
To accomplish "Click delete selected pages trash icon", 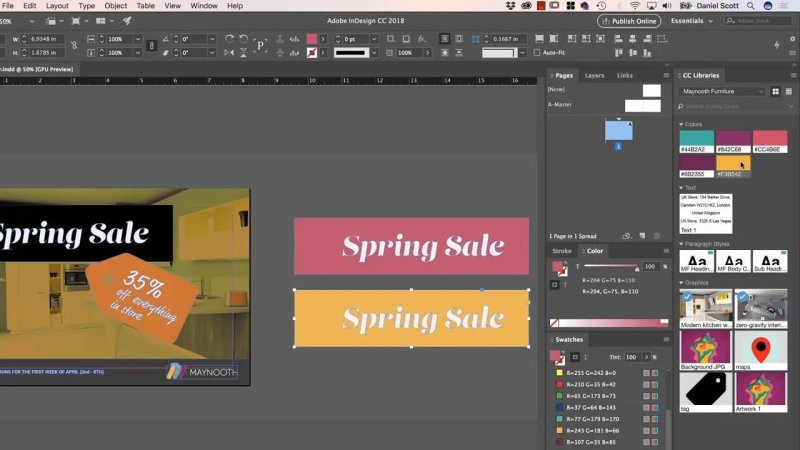I will click(x=657, y=236).
